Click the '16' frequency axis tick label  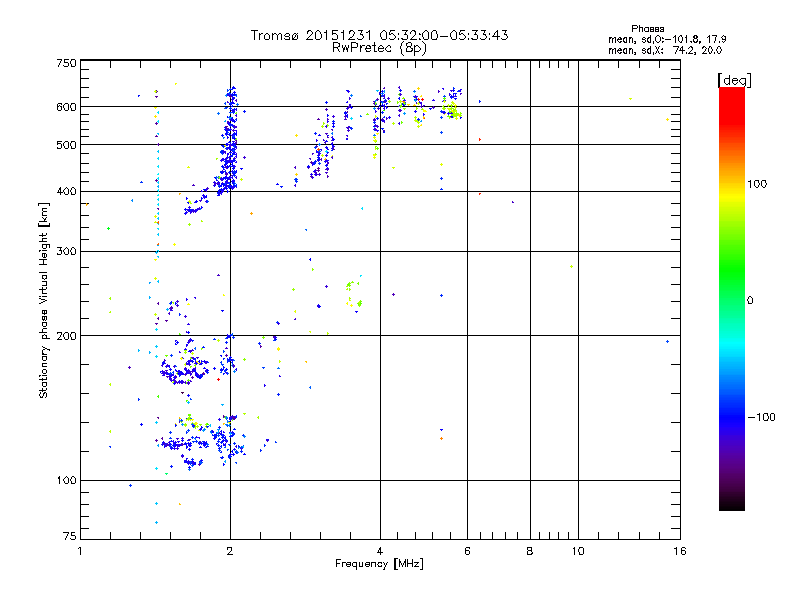click(x=680, y=551)
